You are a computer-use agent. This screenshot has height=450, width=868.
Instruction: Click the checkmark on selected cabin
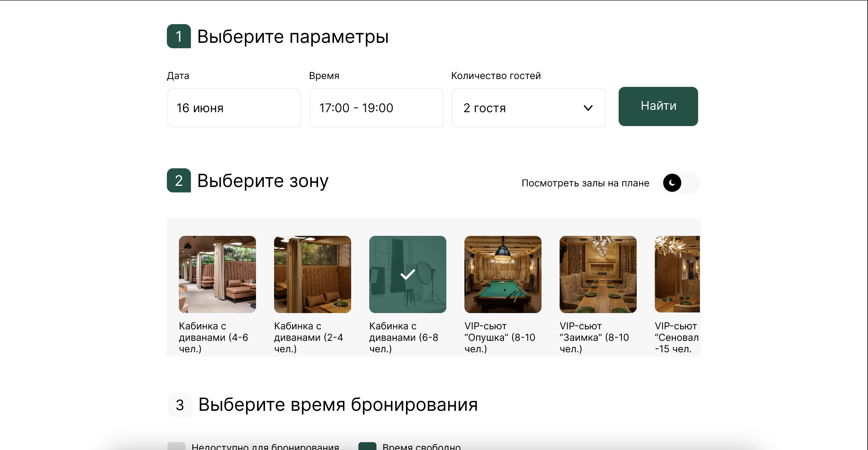407,274
